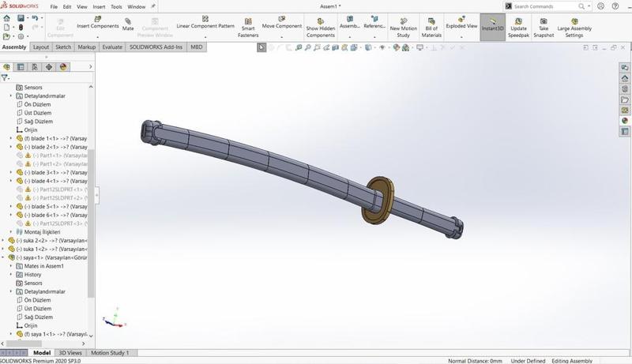Expand the History node

[11, 274]
